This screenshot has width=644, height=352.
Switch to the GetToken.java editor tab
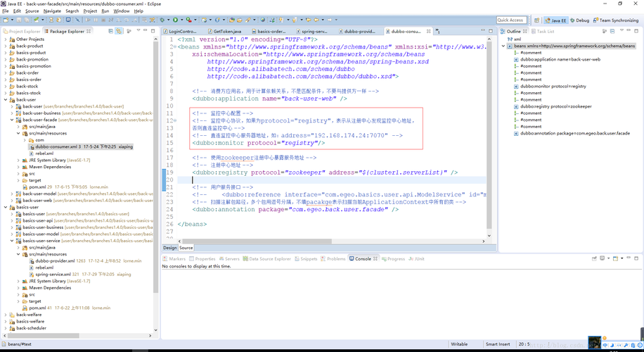pos(224,31)
